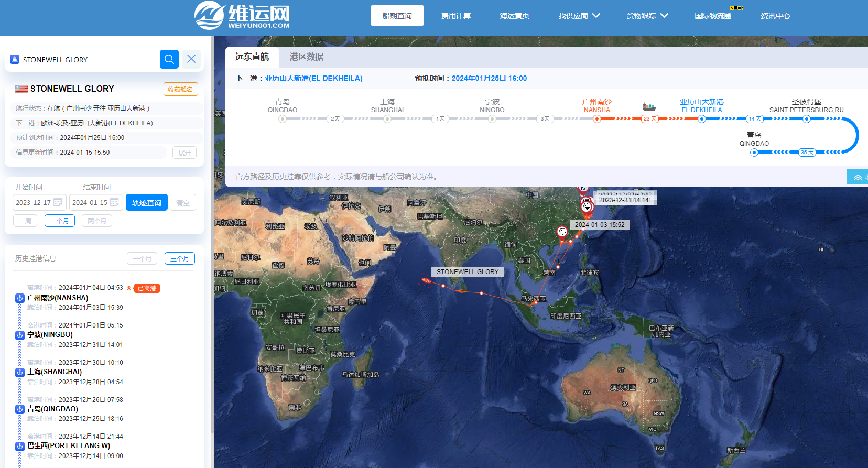Click the 停 stop marker near 2023-12-31 label
This screenshot has height=468, width=868.
587,206
